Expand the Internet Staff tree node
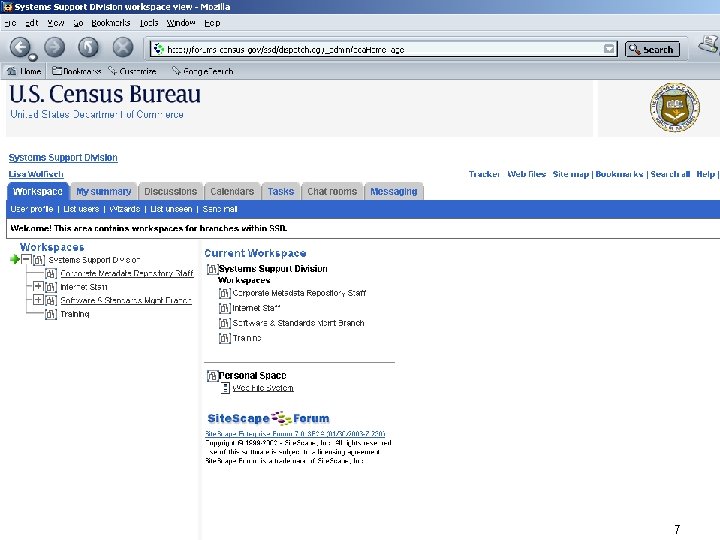Image resolution: width=720 pixels, height=540 pixels. point(38,287)
